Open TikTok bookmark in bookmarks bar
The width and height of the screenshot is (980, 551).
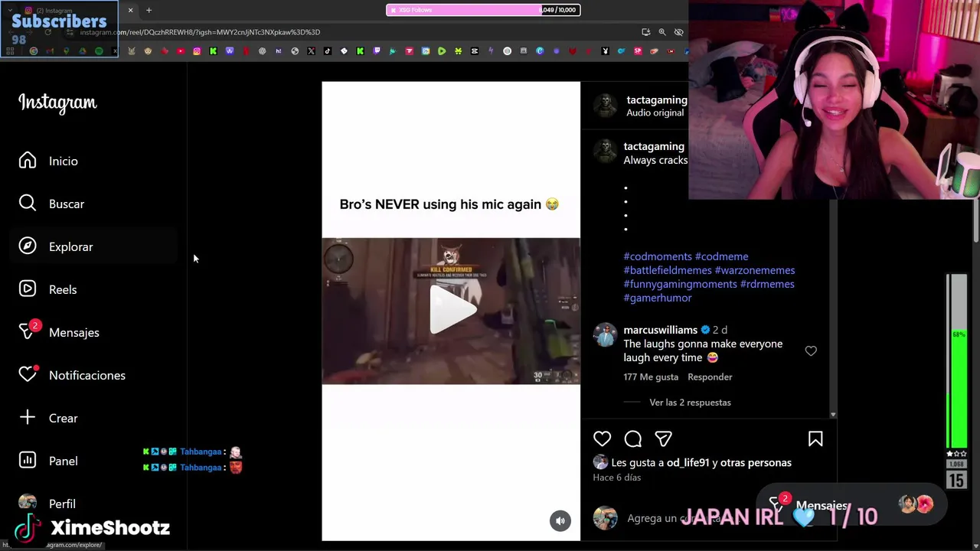(x=327, y=51)
